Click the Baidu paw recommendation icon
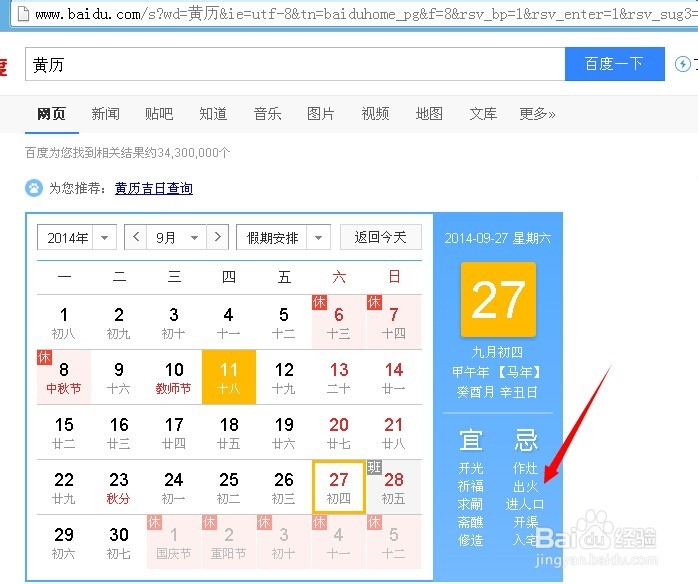This screenshot has width=698, height=584. tap(34, 188)
